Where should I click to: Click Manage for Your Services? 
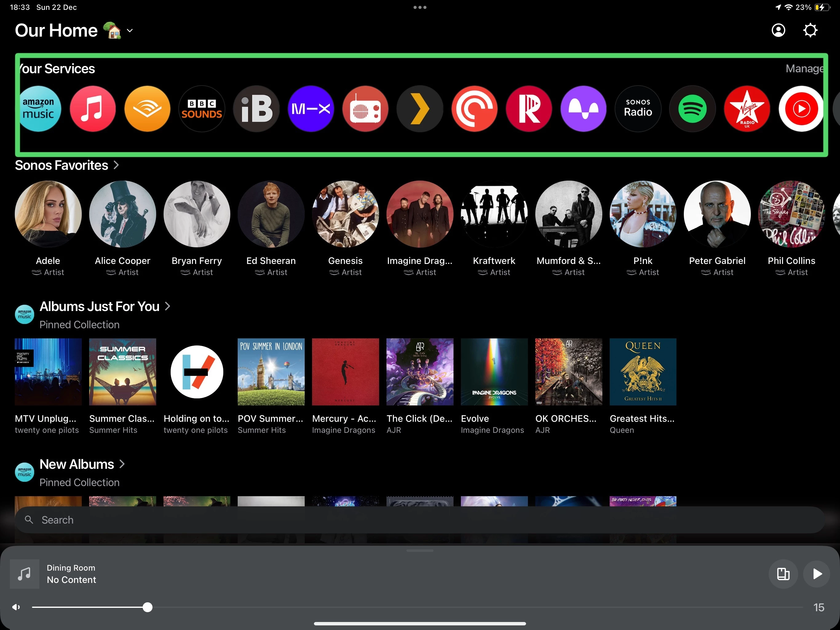(804, 69)
